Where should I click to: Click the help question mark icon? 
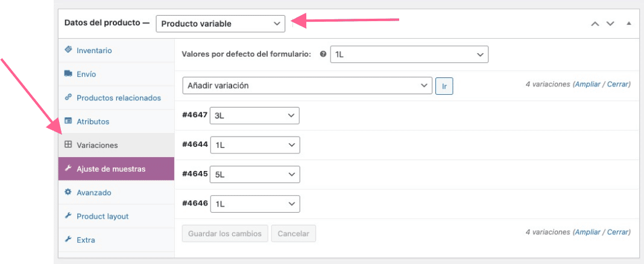[323, 54]
